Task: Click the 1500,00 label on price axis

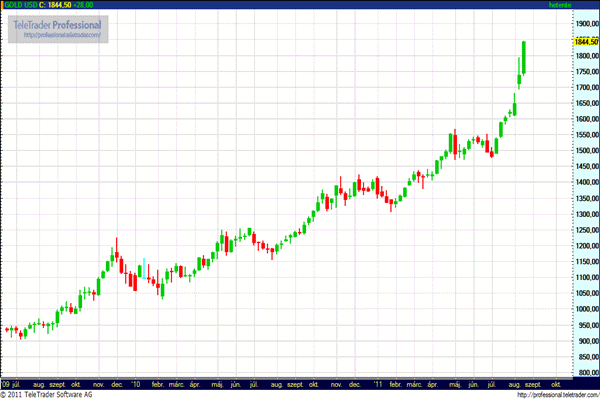Action: click(x=584, y=150)
